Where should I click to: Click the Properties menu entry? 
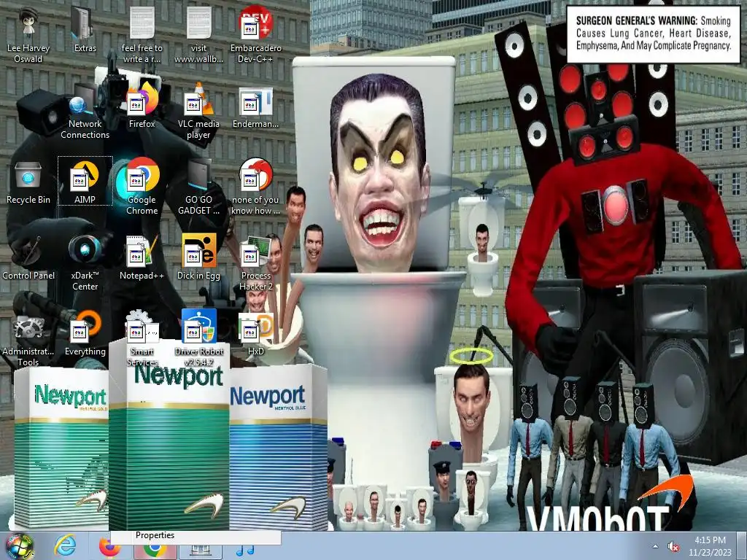(x=196, y=536)
